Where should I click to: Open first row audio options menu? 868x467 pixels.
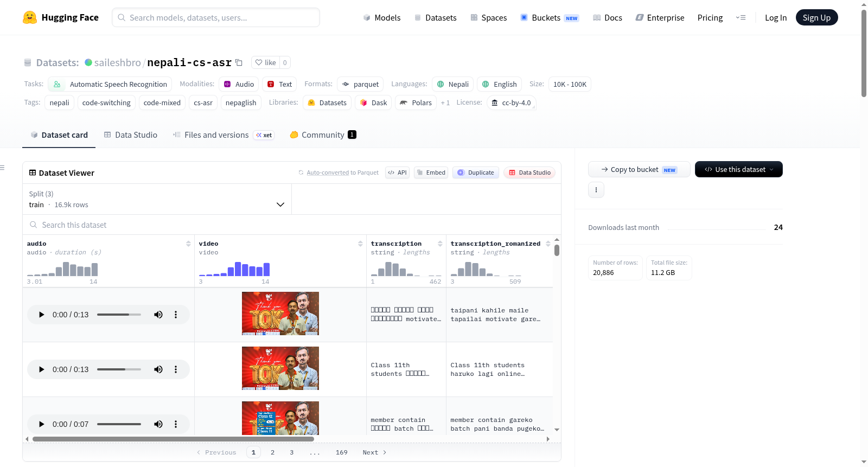pyautogui.click(x=176, y=315)
